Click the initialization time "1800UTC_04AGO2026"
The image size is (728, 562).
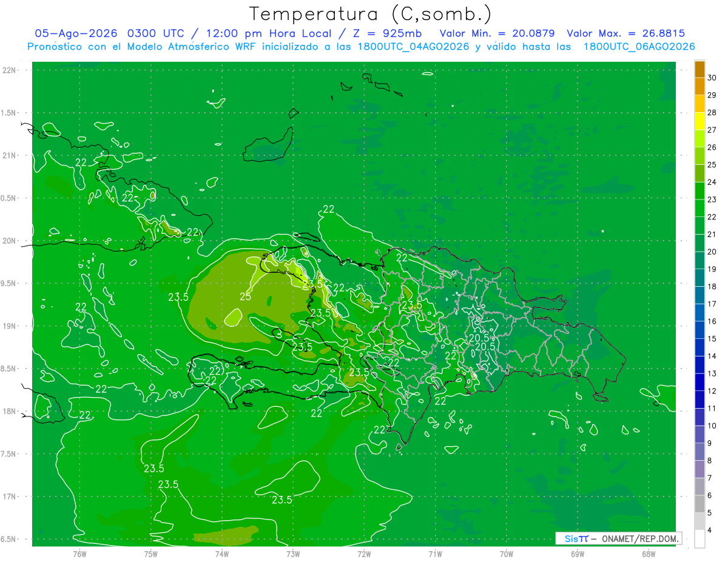pyautogui.click(x=414, y=47)
